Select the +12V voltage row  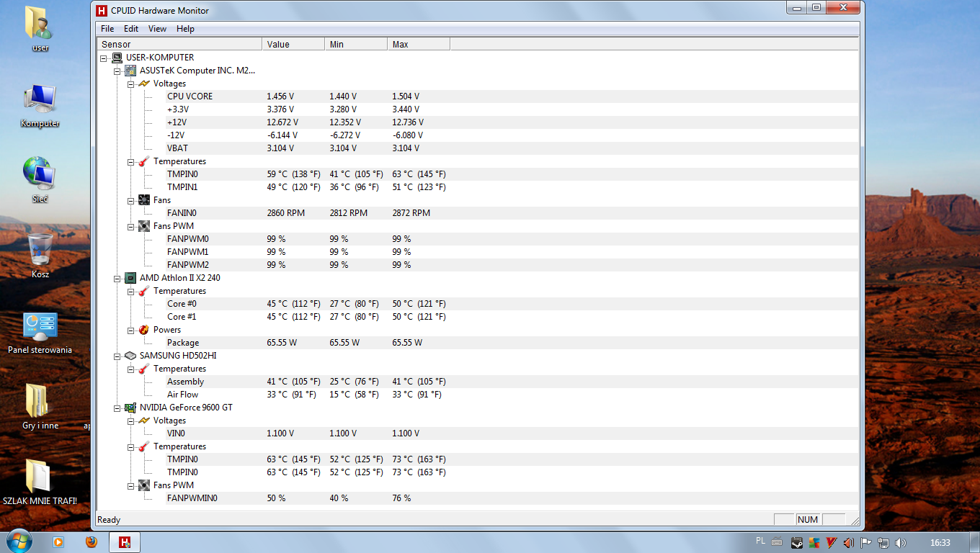tap(512, 122)
